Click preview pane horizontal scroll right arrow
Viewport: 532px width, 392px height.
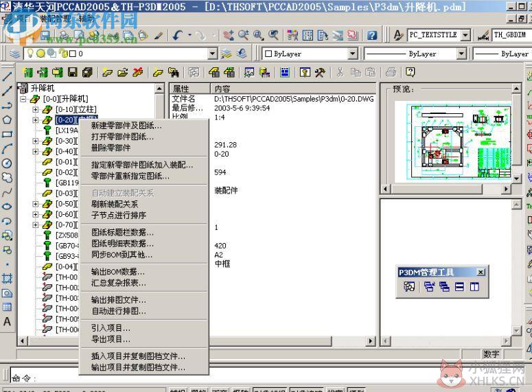(506, 189)
